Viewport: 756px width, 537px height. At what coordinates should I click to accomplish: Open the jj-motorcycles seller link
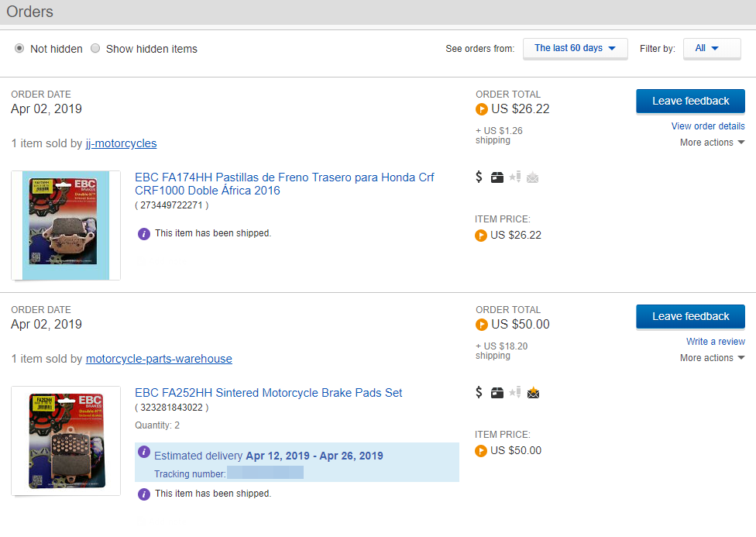121,143
